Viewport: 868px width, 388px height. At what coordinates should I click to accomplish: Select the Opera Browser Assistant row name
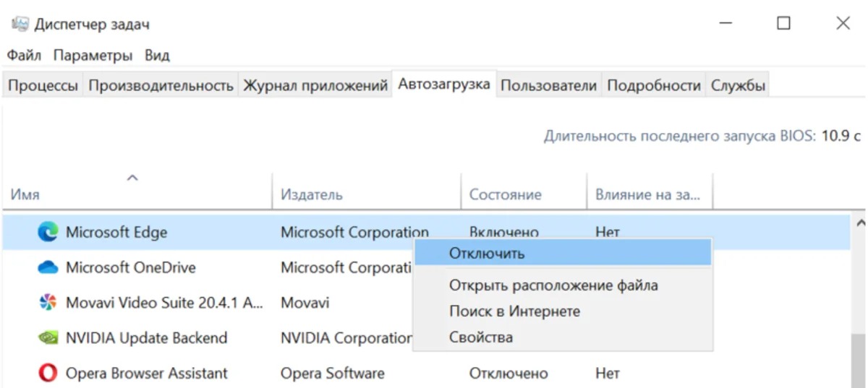point(147,374)
